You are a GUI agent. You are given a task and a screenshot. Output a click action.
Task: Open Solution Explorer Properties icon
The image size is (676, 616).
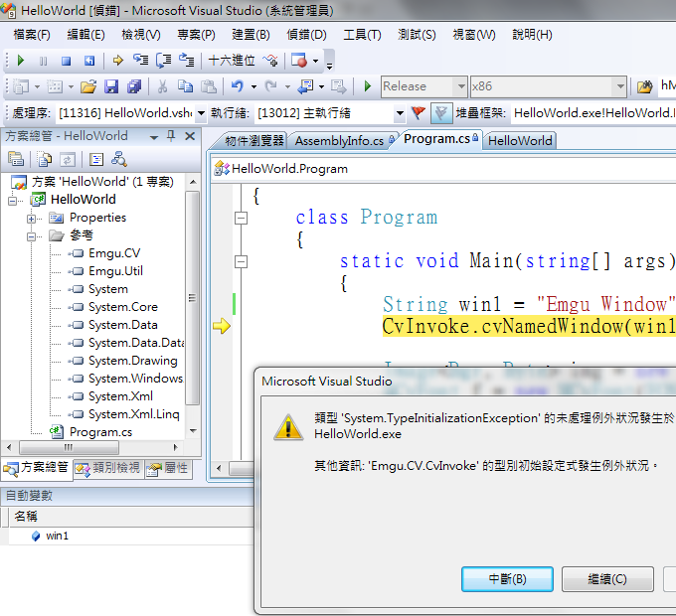click(16, 159)
